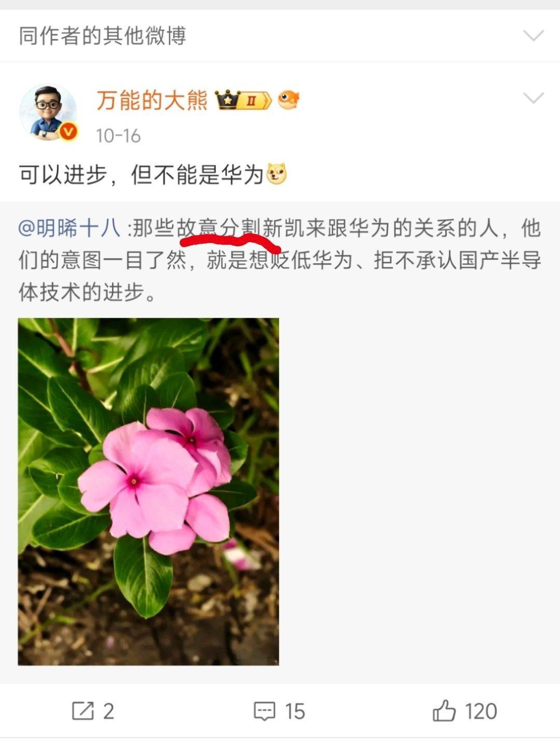The image size is (560, 746).
Task: Tap the crown membership level badge
Action: [243, 100]
